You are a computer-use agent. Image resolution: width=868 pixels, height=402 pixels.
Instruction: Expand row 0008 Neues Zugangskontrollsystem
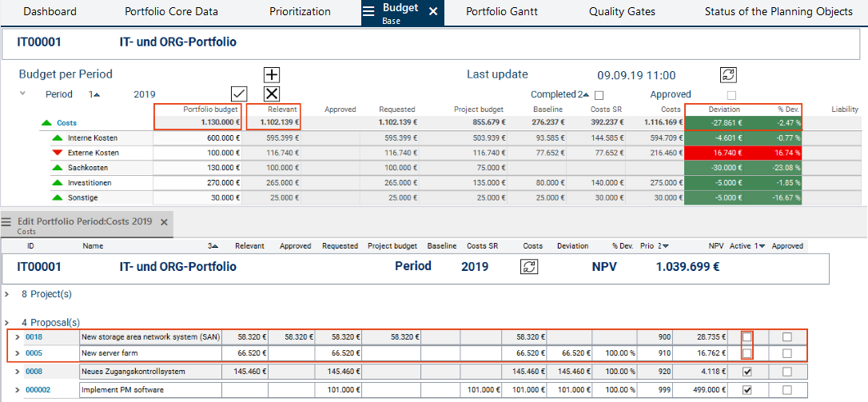(18, 372)
